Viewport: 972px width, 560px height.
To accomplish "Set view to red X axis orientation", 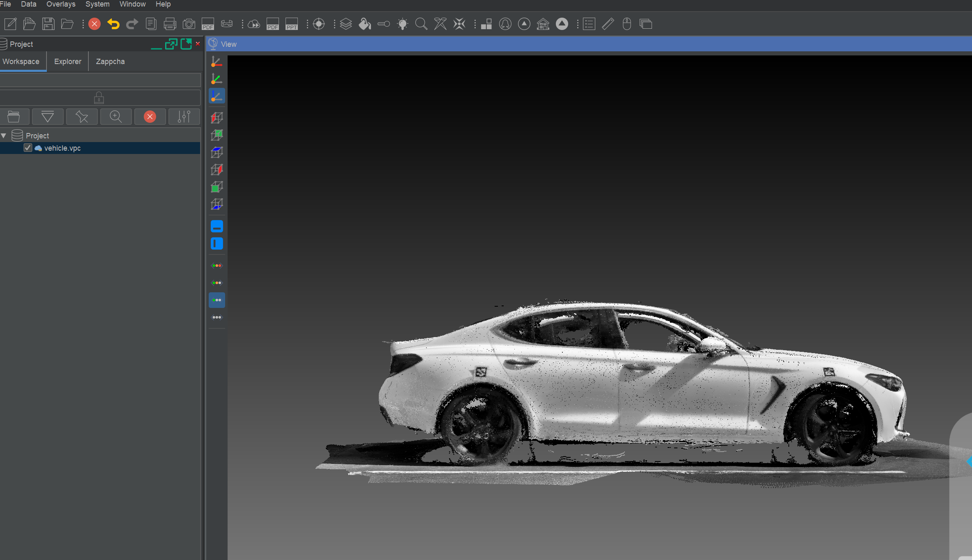I will (x=217, y=62).
